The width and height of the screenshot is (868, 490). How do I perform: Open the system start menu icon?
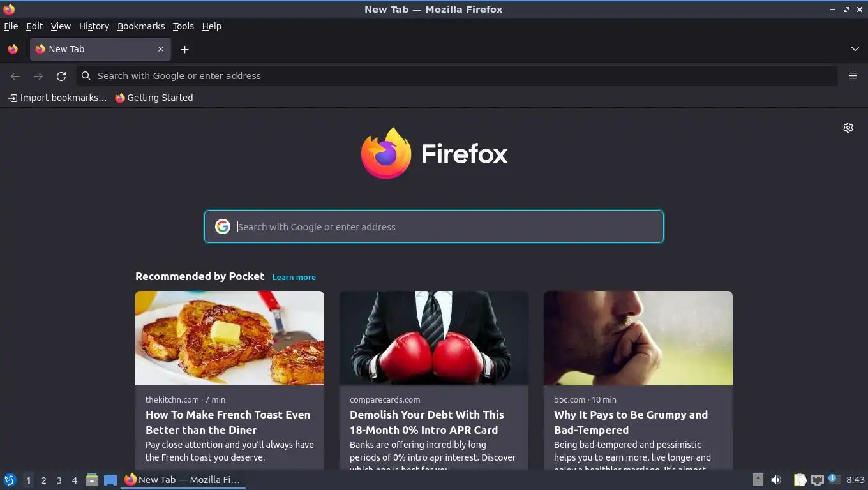click(x=10, y=480)
